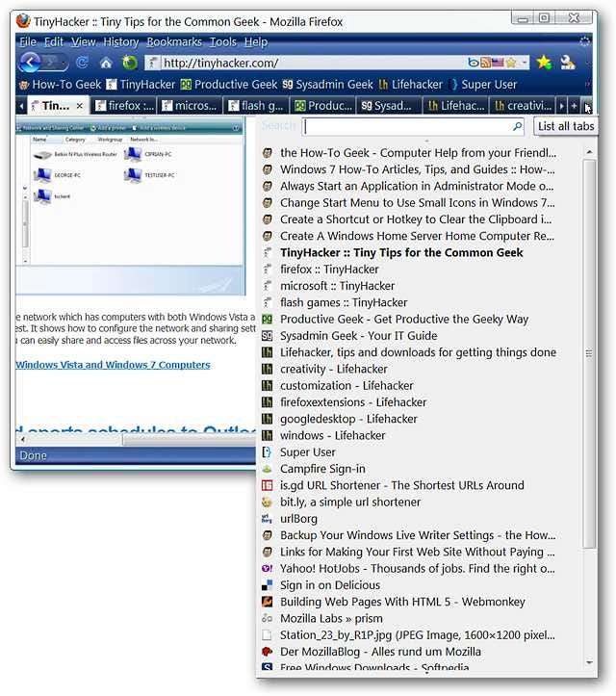This screenshot has width=616, height=696.
Task: Open a new tab with the plus button
Action: (x=574, y=106)
